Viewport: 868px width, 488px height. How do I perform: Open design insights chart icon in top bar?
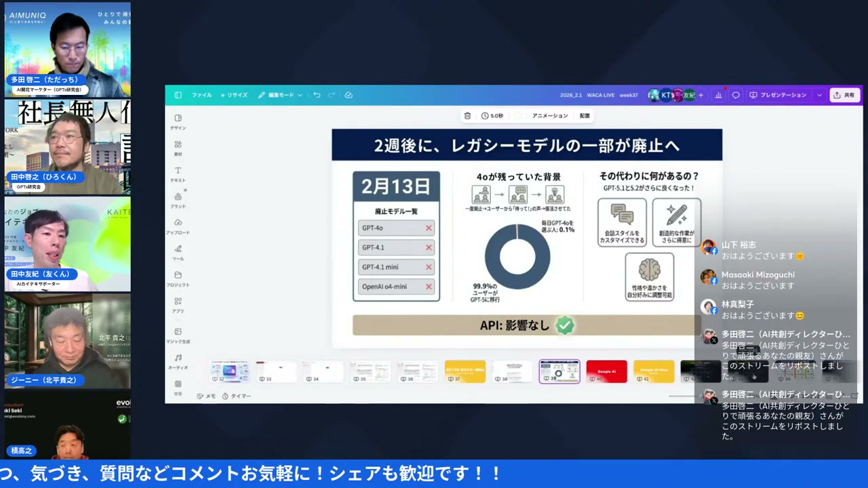click(718, 95)
